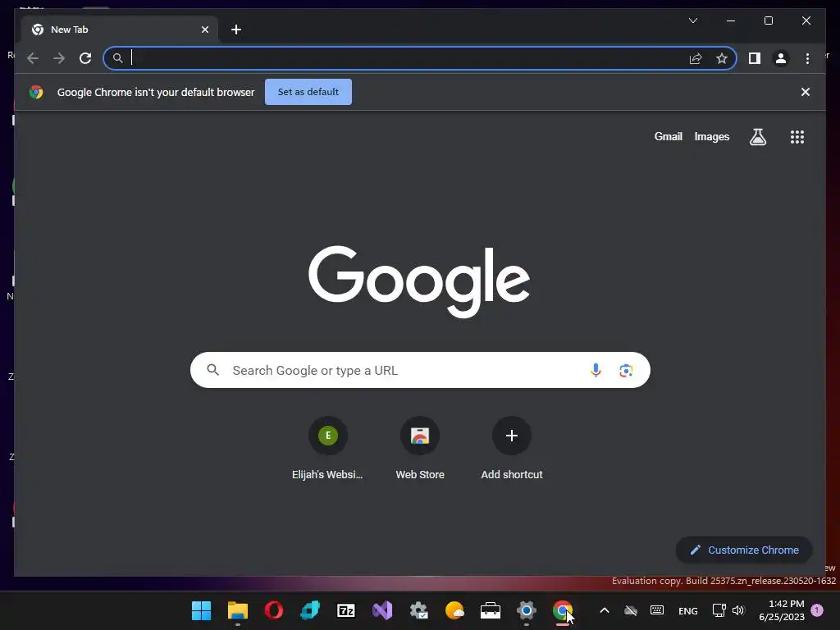Open a new tab with plus button
This screenshot has height=630, width=840.
click(x=236, y=30)
